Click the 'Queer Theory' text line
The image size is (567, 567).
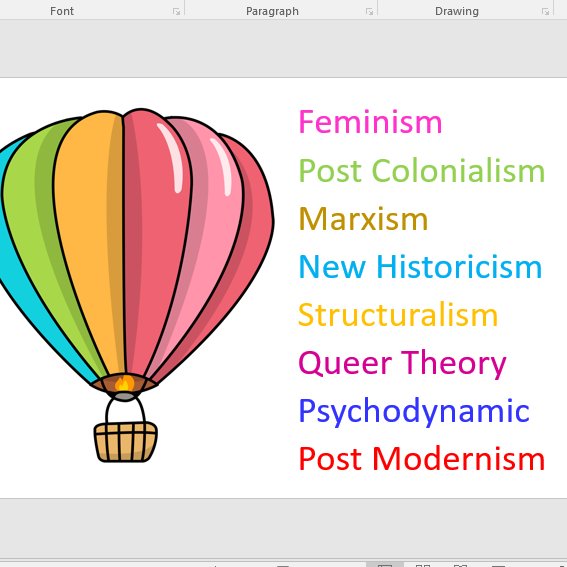tap(402, 364)
